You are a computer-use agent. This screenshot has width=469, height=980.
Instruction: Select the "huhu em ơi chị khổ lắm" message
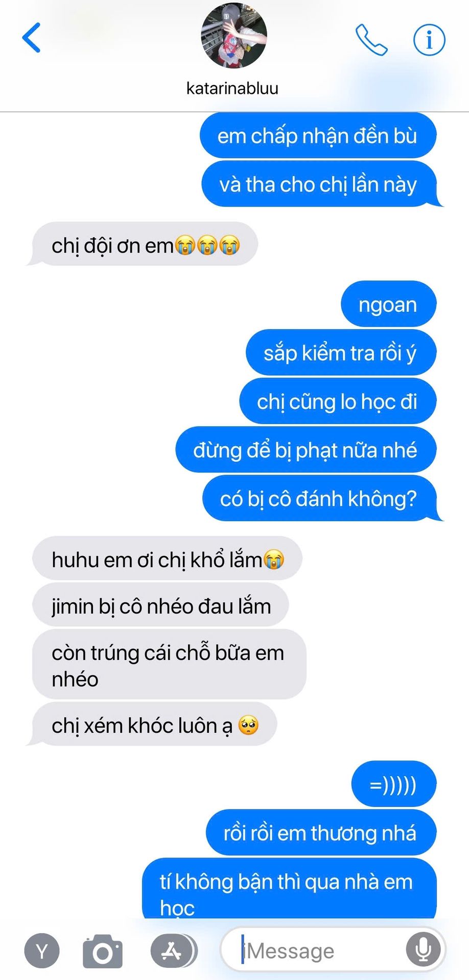(167, 559)
